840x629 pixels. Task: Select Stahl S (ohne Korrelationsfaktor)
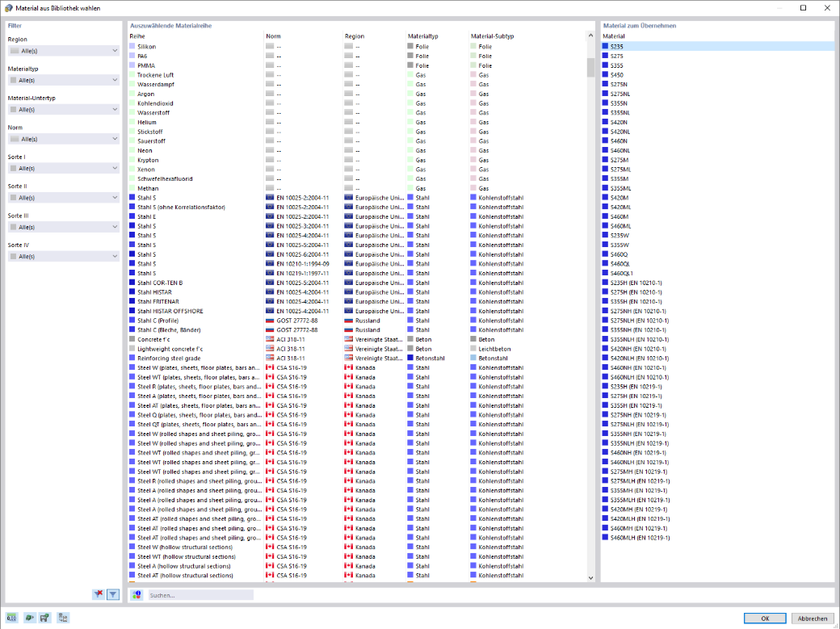tap(357, 207)
